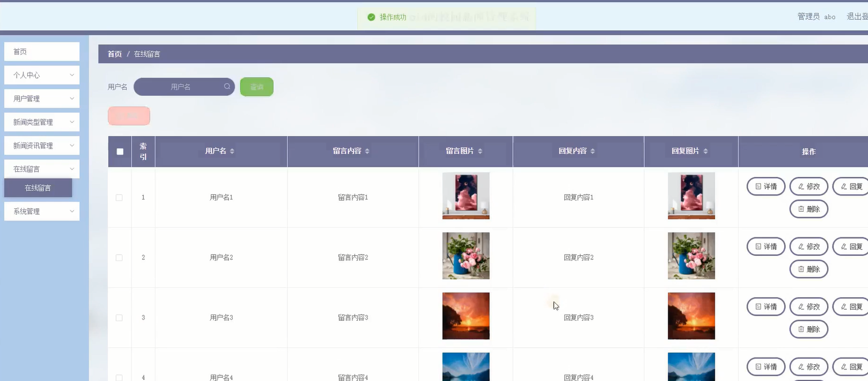
Task: Open 详情 for row 用户名1
Action: (766, 187)
